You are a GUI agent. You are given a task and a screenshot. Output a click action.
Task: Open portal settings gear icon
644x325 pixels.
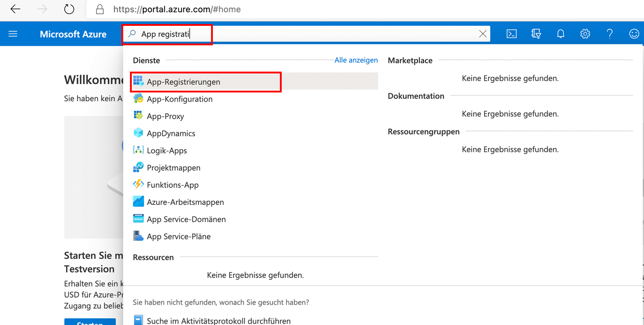(x=585, y=34)
